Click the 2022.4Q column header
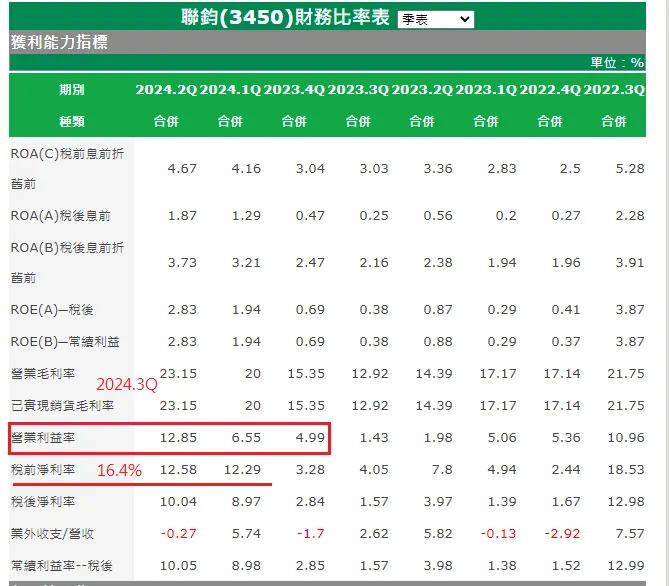 [550, 90]
